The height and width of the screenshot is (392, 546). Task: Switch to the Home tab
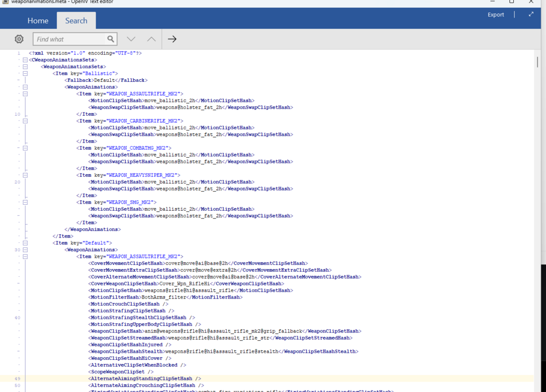[38, 21]
